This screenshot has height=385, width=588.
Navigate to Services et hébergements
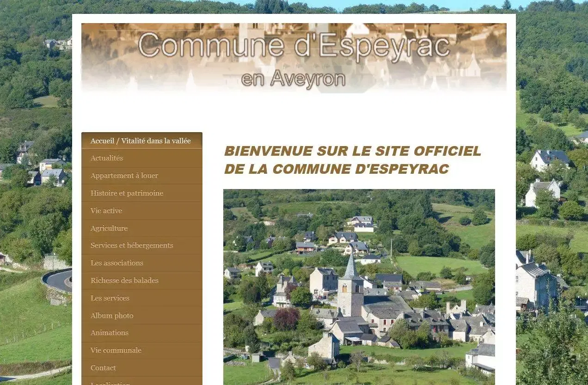132,245
